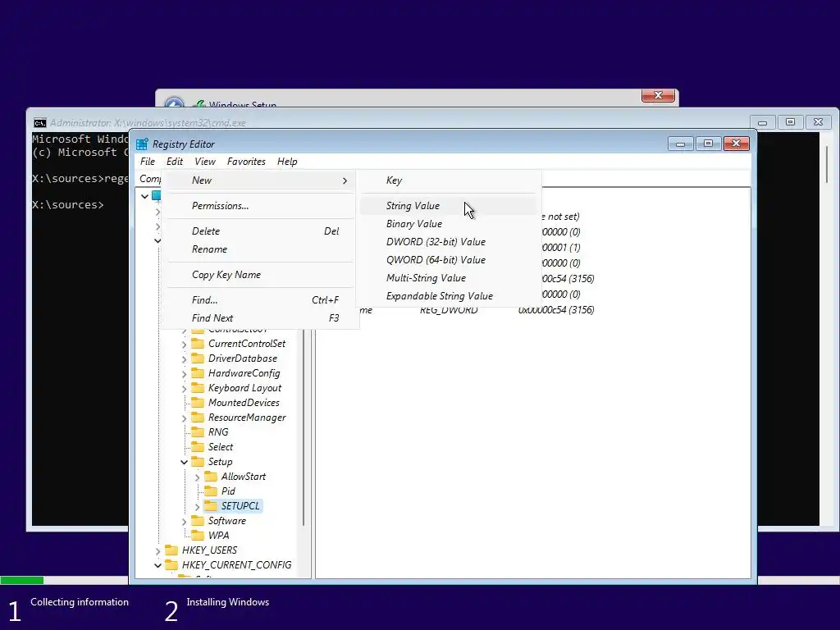Click the AllowStart folder icon
The width and height of the screenshot is (840, 630).
pos(211,477)
